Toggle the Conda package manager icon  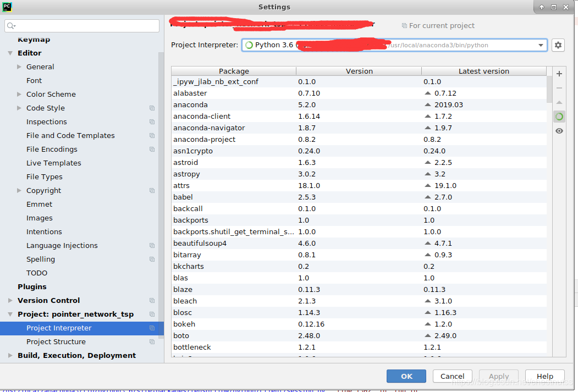click(x=559, y=117)
